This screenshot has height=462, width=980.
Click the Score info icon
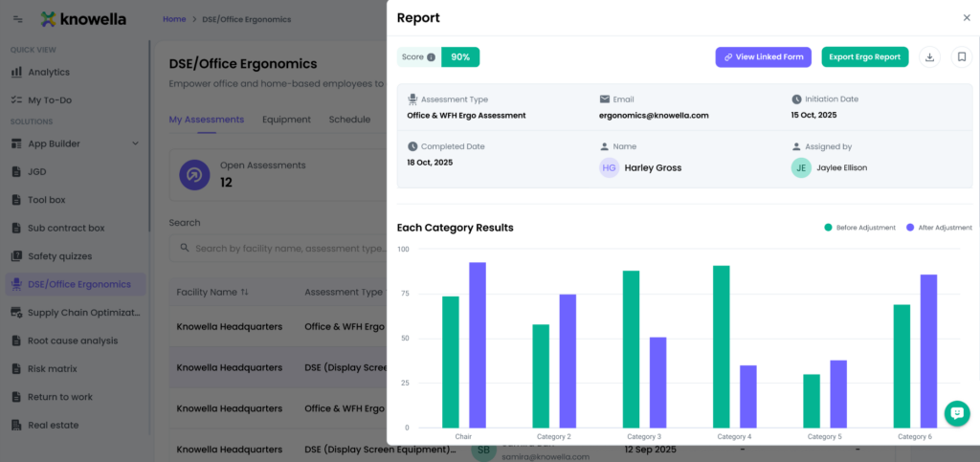[432, 56]
